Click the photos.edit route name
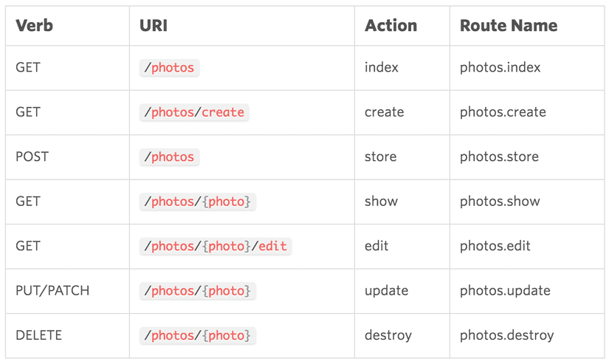609x364 pixels. click(495, 246)
